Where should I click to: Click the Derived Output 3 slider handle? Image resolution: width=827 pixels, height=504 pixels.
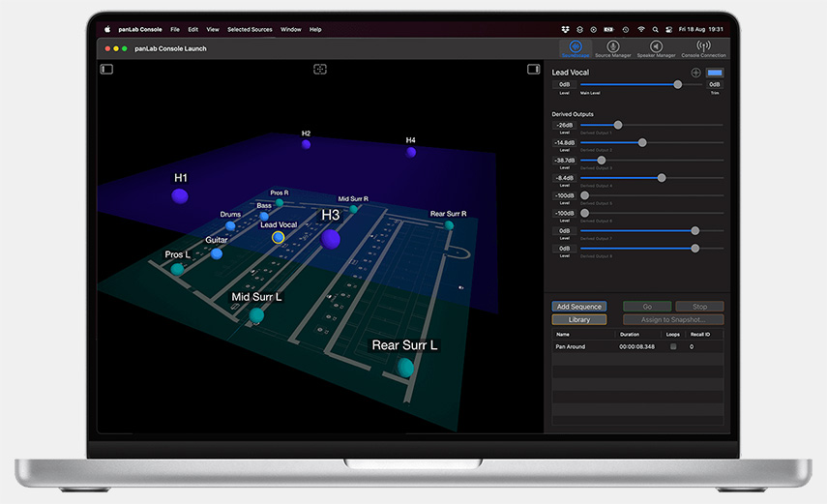click(602, 161)
